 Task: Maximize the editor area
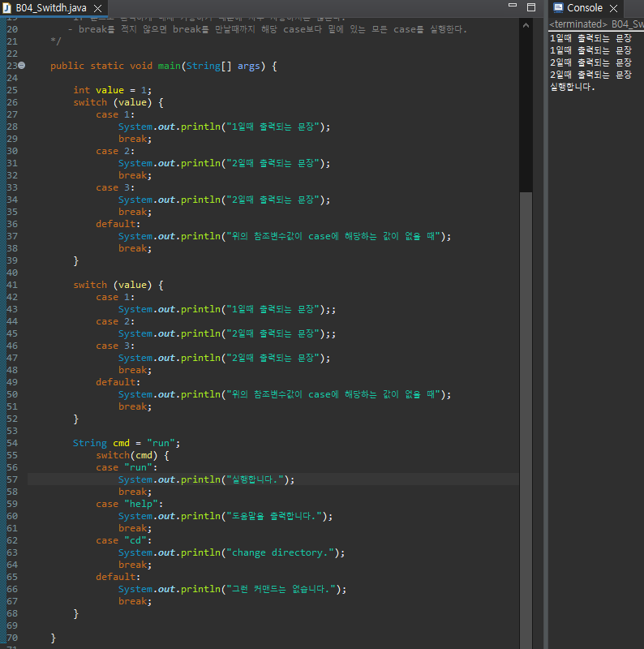point(531,7)
